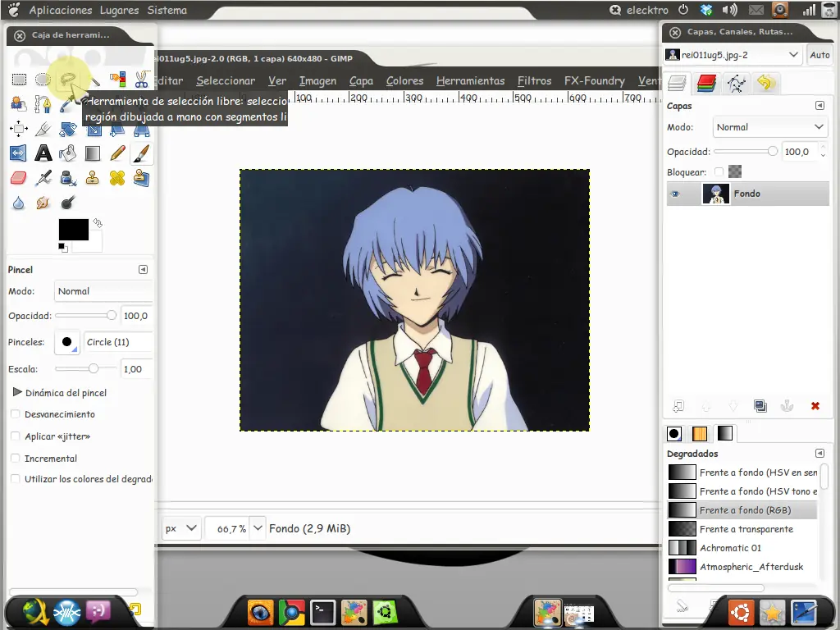Open the Seleccionar menu
The height and width of the screenshot is (630, 840).
(226, 81)
